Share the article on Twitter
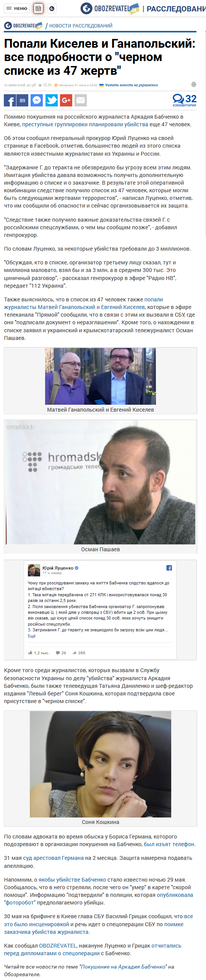 click(52, 100)
